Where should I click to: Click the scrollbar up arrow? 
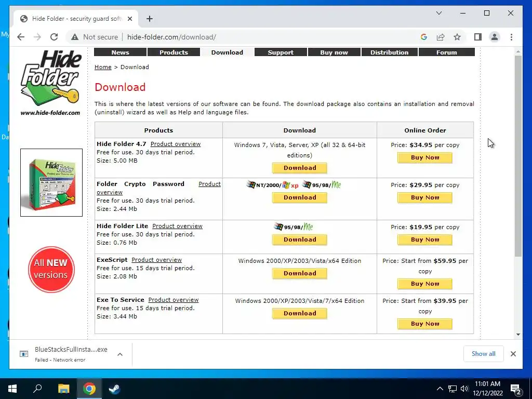518,52
